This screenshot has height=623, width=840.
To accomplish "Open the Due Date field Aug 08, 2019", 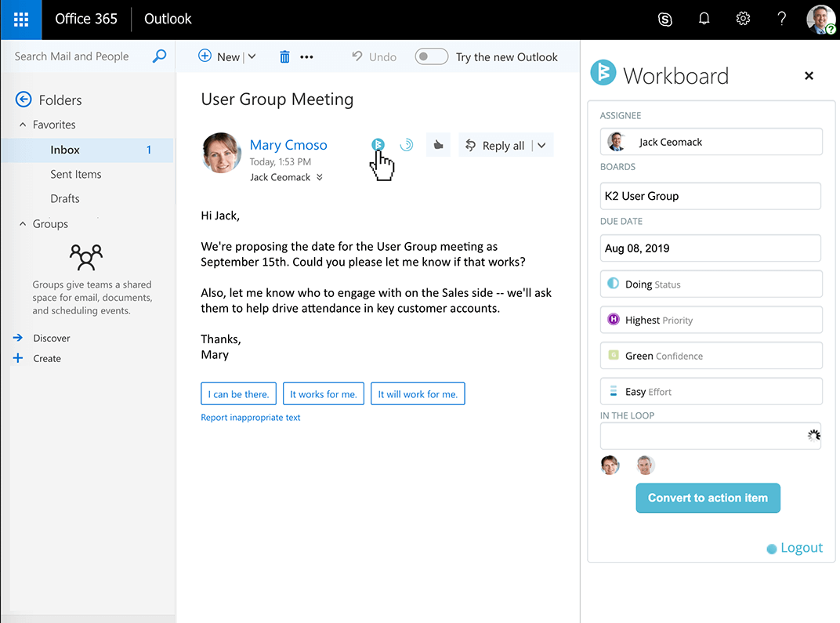I will (711, 248).
